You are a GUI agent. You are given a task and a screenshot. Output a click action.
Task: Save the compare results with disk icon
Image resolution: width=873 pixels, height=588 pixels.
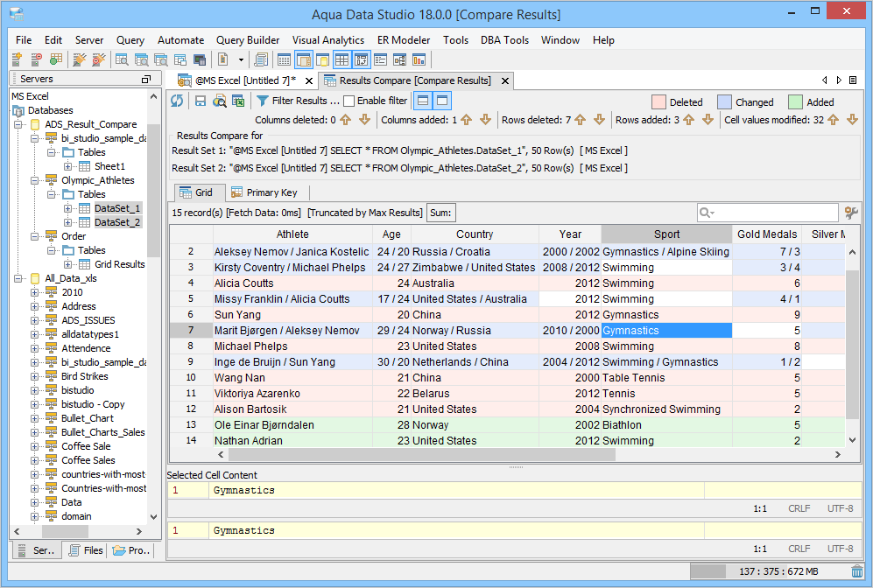[201, 101]
